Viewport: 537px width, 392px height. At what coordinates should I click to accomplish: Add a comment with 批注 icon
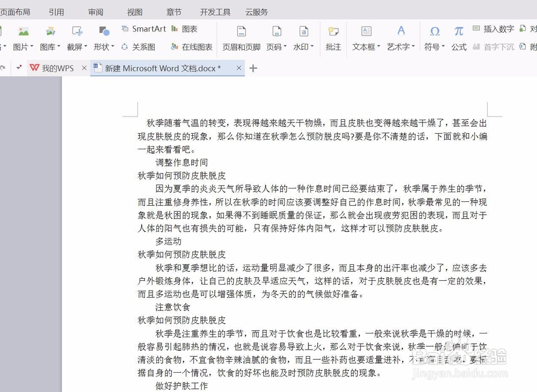tap(333, 32)
